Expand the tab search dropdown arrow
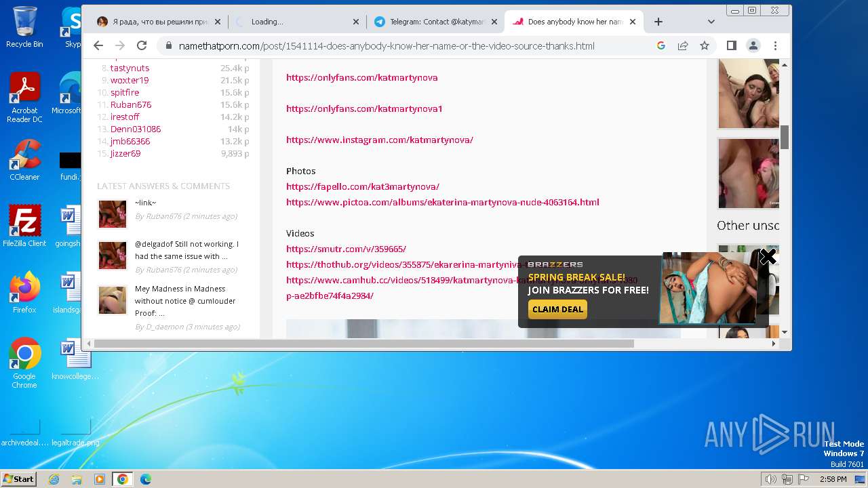 coord(711,22)
